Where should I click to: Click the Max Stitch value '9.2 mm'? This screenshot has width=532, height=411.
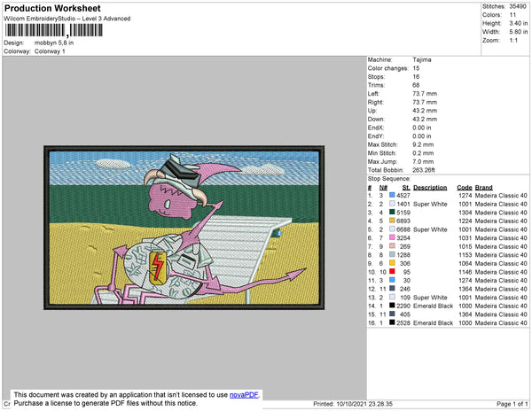tap(423, 144)
